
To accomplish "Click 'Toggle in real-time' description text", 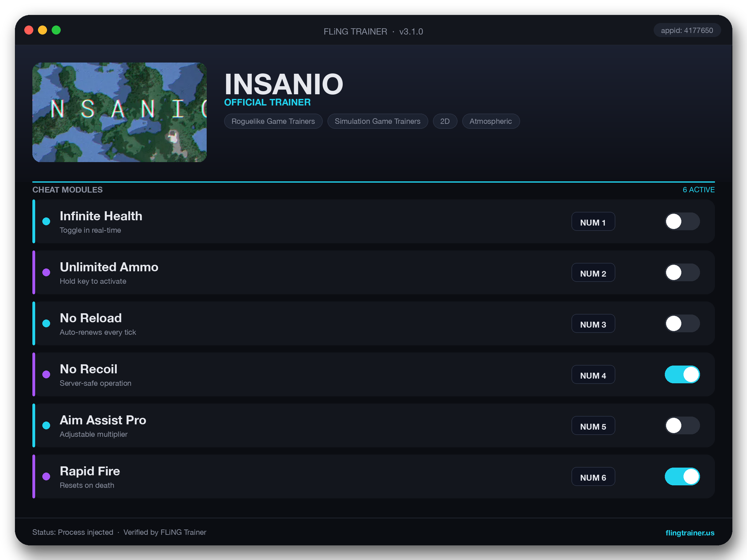I will pos(90,230).
